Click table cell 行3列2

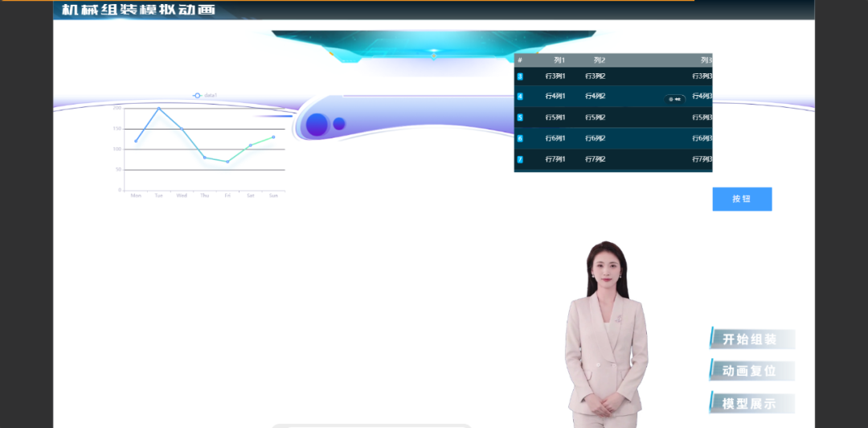tap(595, 76)
